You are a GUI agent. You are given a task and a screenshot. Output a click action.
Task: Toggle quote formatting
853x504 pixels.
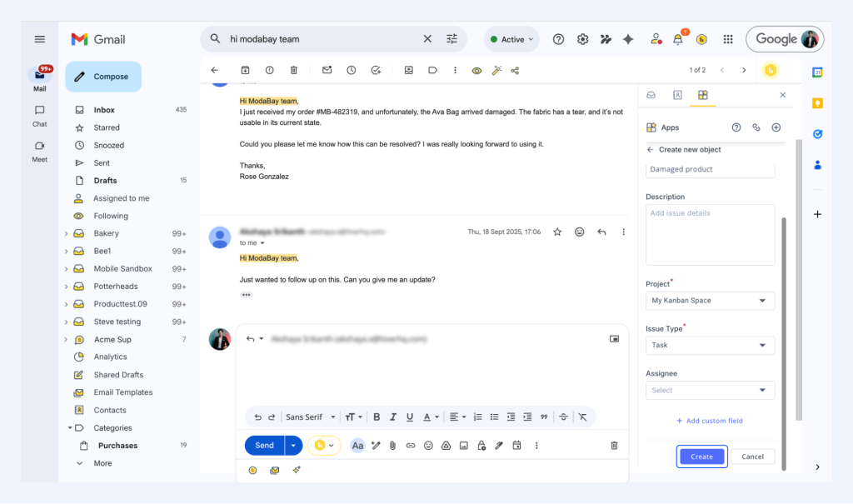pos(543,417)
